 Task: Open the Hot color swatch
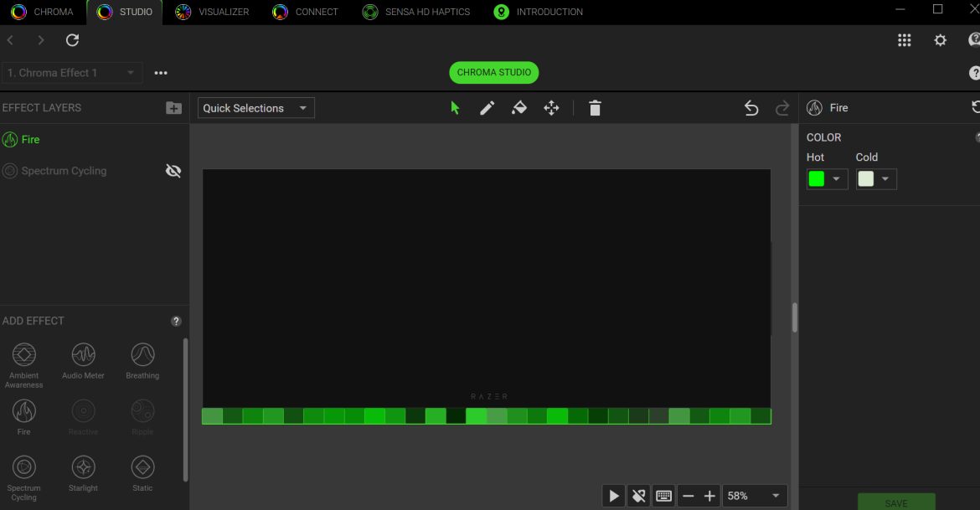tap(827, 179)
